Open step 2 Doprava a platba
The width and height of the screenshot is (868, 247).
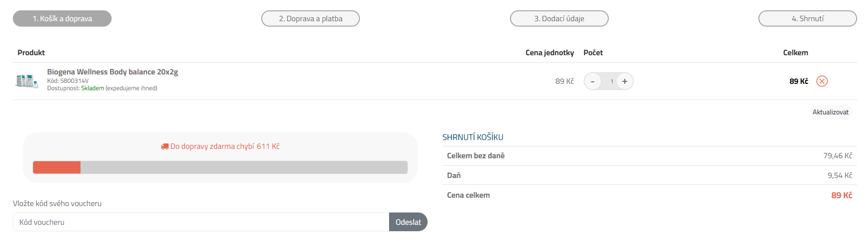click(311, 19)
